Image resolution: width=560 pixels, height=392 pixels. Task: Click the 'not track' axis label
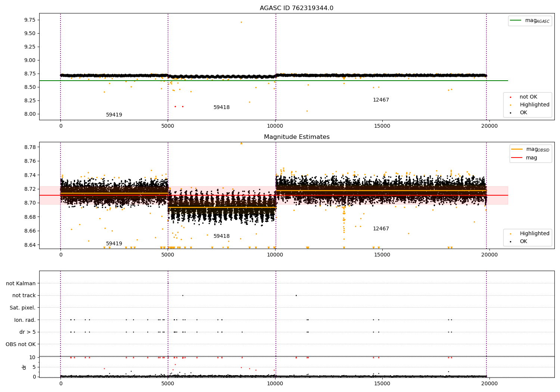[24, 295]
